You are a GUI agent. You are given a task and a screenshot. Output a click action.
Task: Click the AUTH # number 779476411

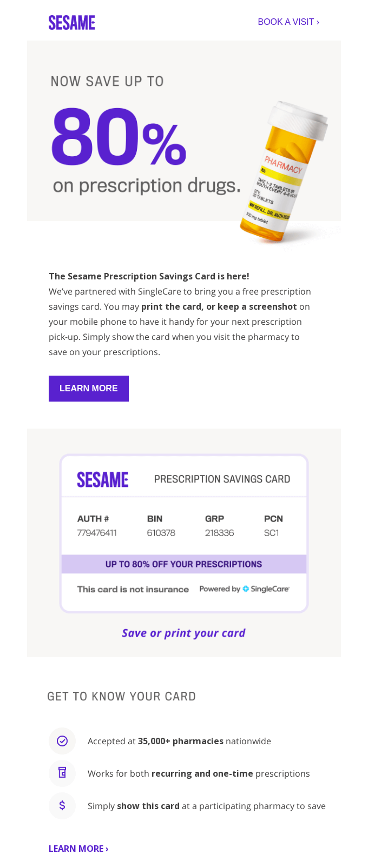pyautogui.click(x=97, y=533)
